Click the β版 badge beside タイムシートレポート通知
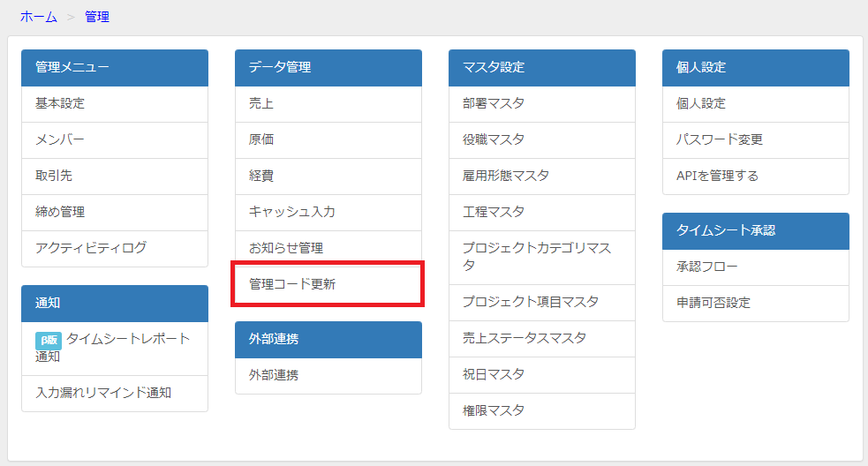Image resolution: width=868 pixels, height=466 pixels. pyautogui.click(x=49, y=341)
